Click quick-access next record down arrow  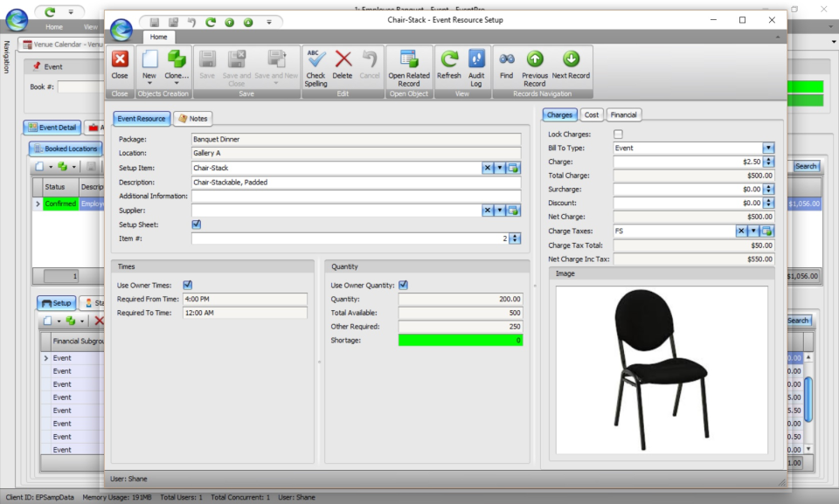[x=248, y=22]
